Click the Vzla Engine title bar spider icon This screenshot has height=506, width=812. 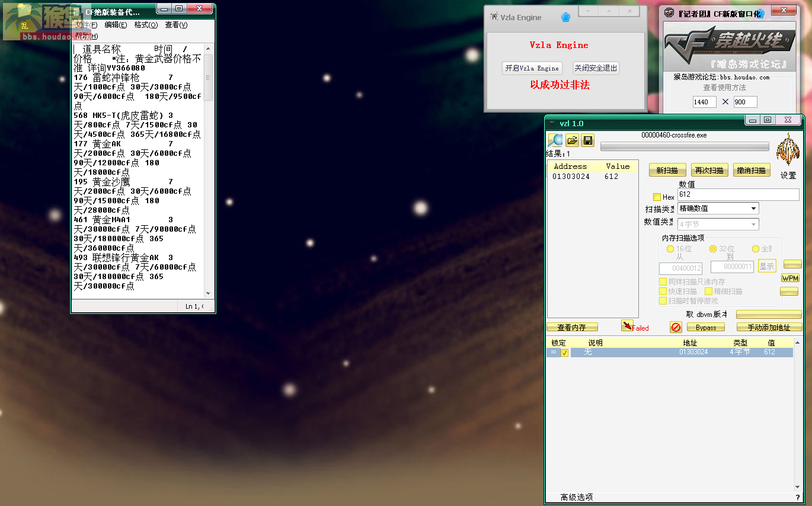point(494,17)
